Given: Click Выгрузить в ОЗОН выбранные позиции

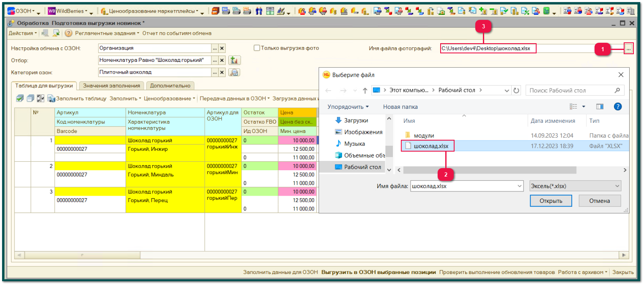Looking at the screenshot, I should [378, 272].
